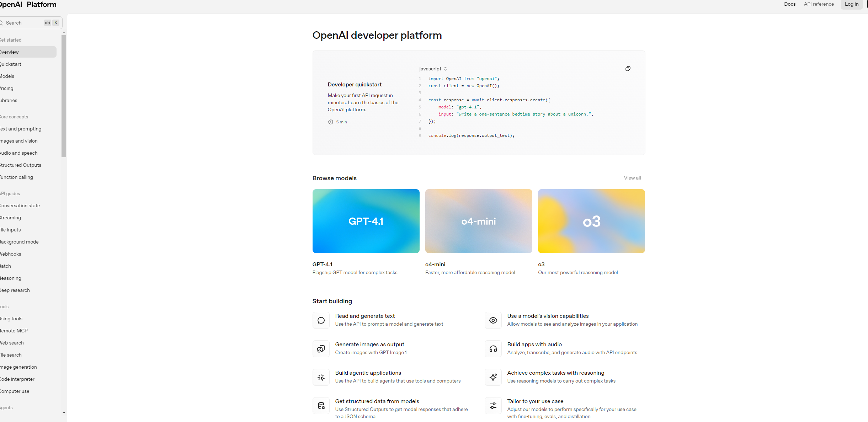The image size is (868, 422).
Task: Open Computer use in sidebar
Action: (28, 391)
